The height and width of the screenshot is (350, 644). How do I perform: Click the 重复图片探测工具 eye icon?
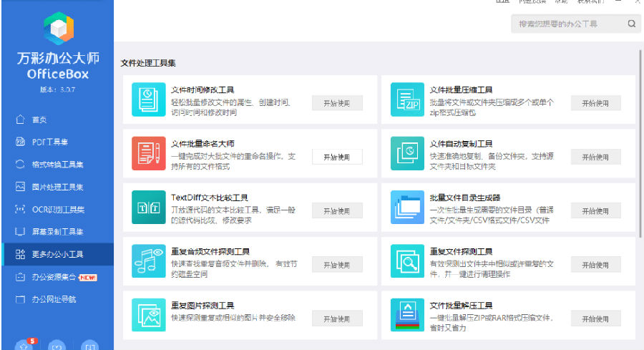149,315
